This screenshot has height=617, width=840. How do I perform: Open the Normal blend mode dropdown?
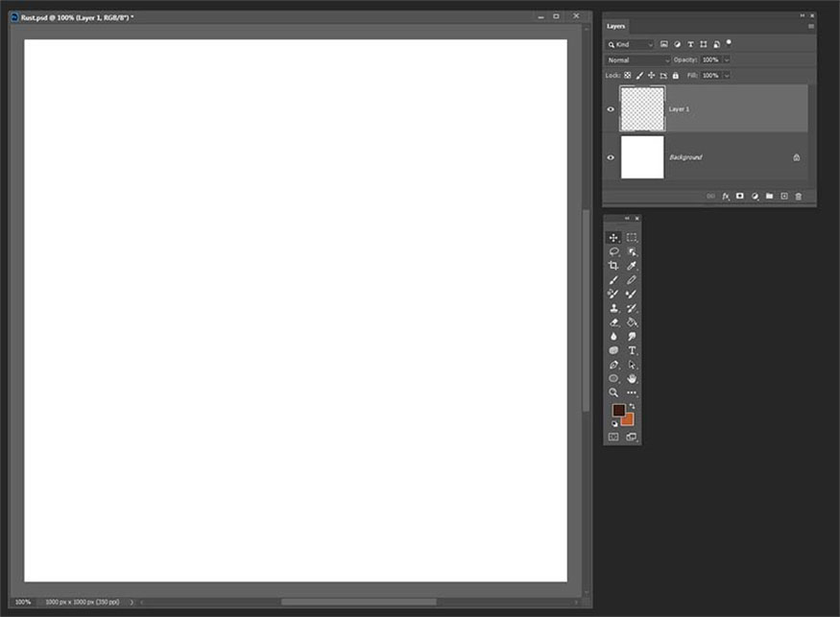pos(638,60)
